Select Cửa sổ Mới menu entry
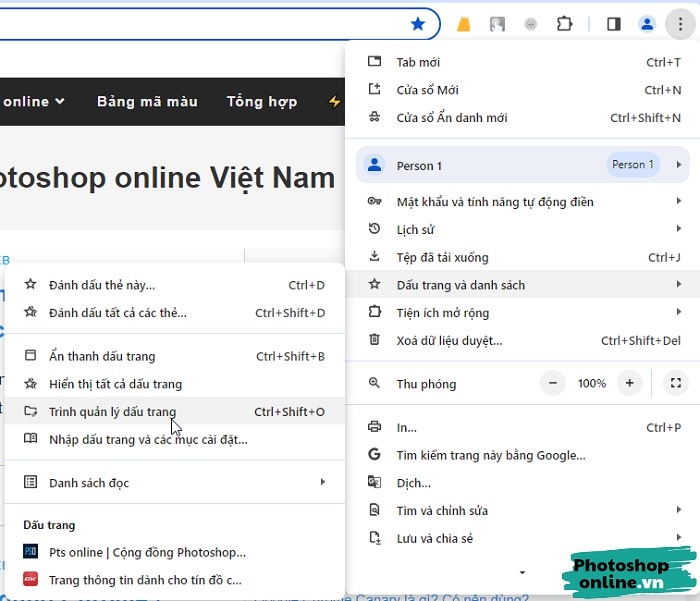The image size is (700, 601). click(x=522, y=90)
